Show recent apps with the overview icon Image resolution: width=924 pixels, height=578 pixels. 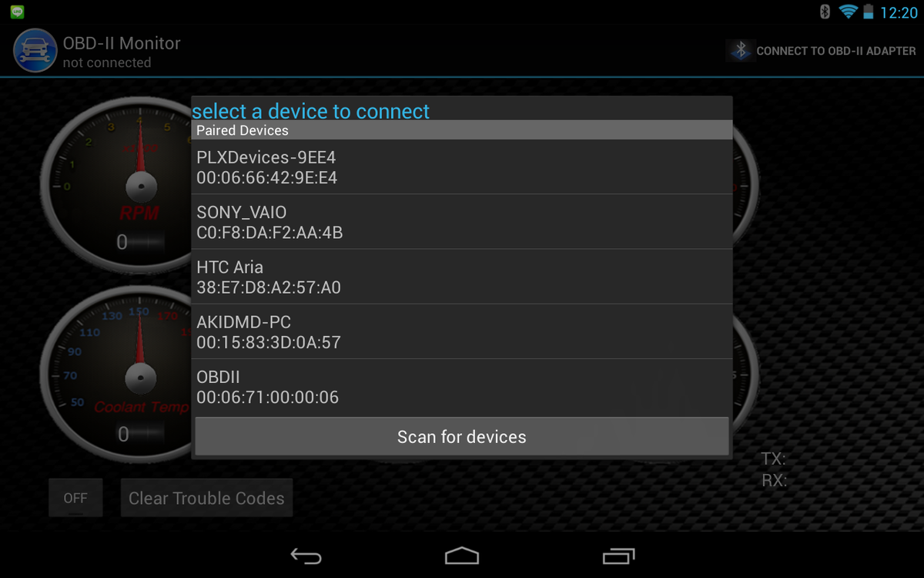(618, 556)
